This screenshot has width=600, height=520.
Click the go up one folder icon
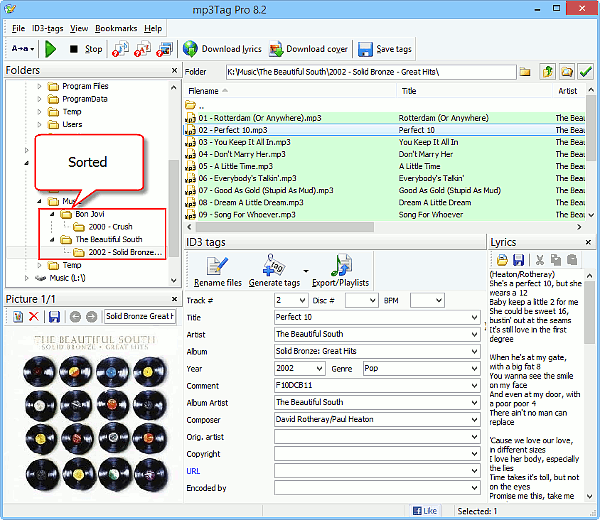click(547, 72)
